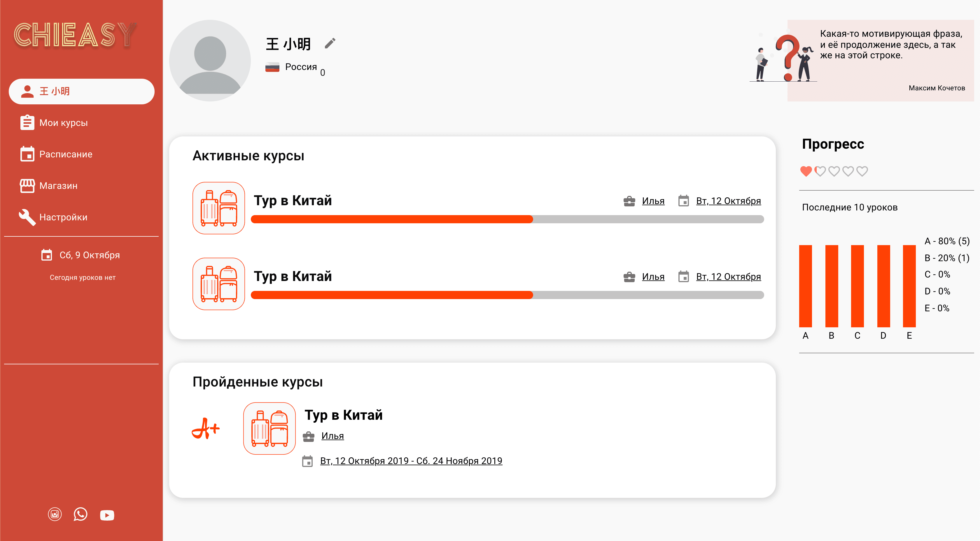
Task: Click the calendar icon beside Сб, 9 Октября
Action: click(47, 255)
